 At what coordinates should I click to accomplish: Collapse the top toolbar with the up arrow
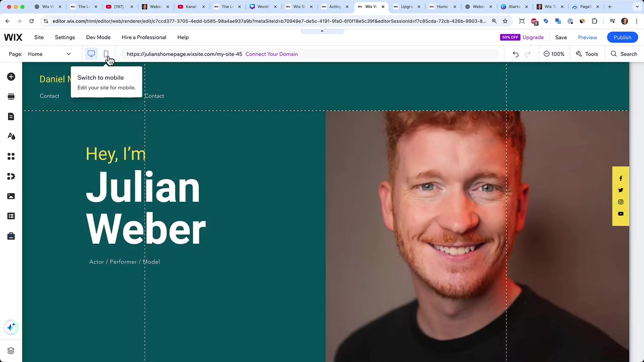coord(322,31)
